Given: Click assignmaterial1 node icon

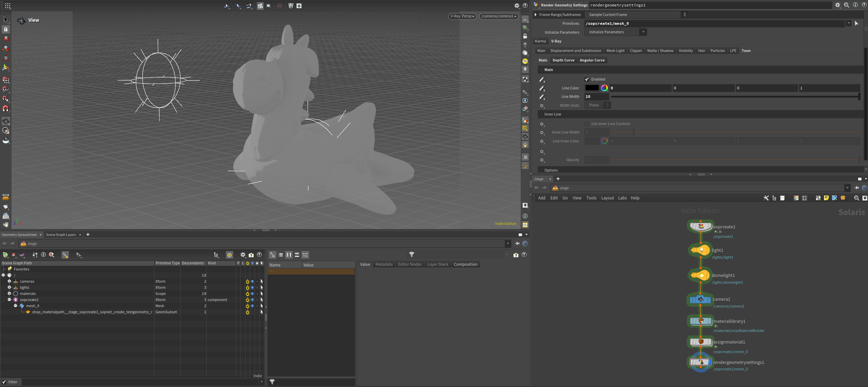Looking at the screenshot, I should [701, 342].
